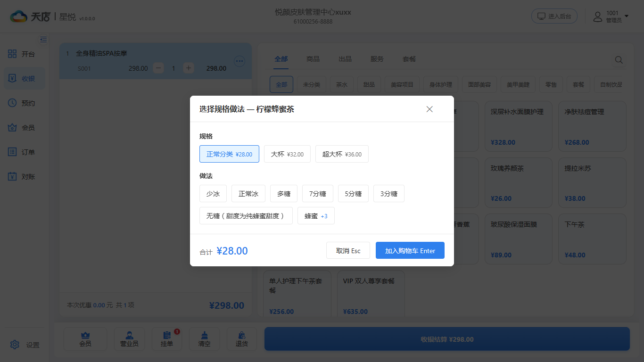
Task: Filter by 套餐 category chip
Action: pos(578,85)
